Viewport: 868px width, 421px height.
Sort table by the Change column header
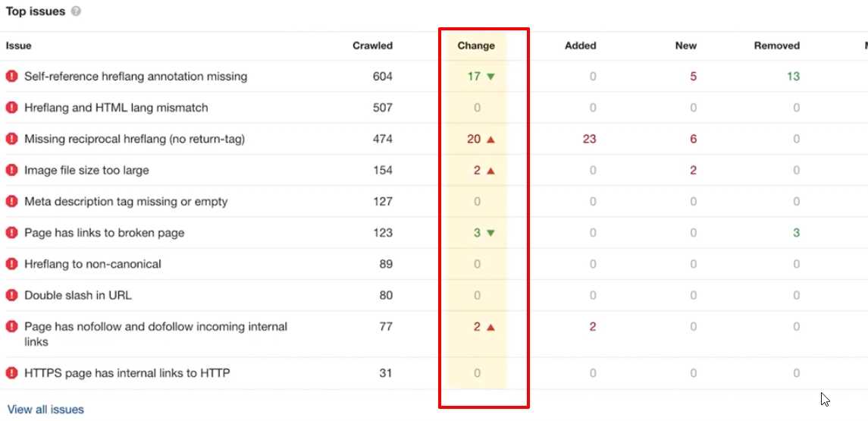(x=476, y=46)
